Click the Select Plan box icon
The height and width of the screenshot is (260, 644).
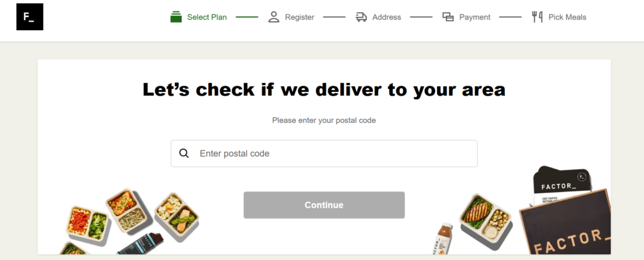pos(176,17)
